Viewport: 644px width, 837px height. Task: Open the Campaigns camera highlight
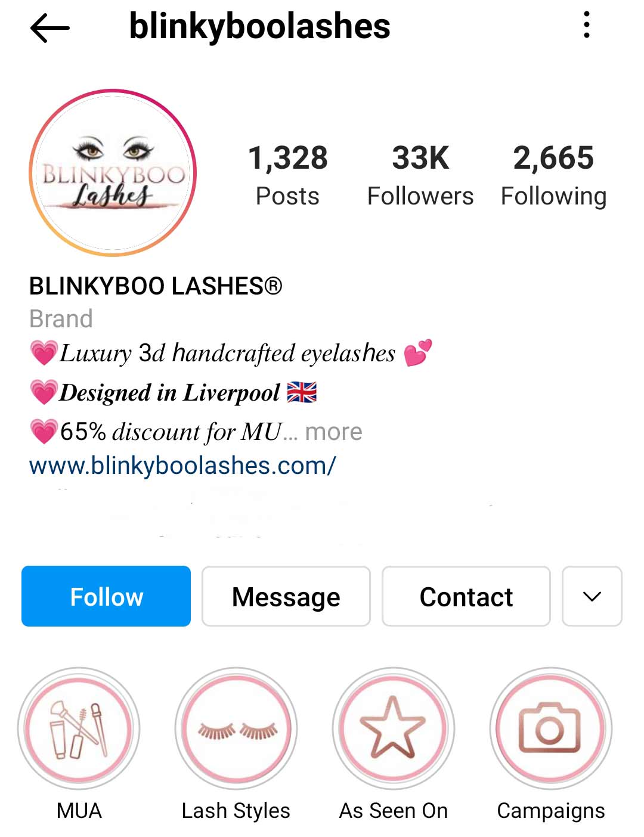click(551, 728)
